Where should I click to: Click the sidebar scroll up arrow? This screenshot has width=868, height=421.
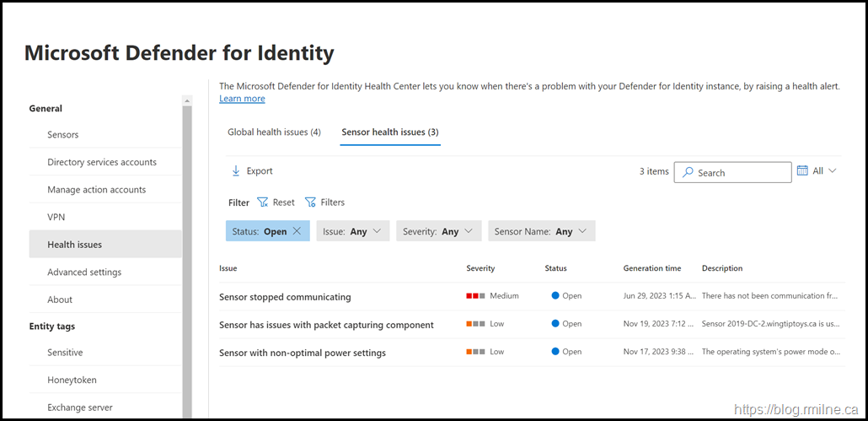(x=186, y=101)
